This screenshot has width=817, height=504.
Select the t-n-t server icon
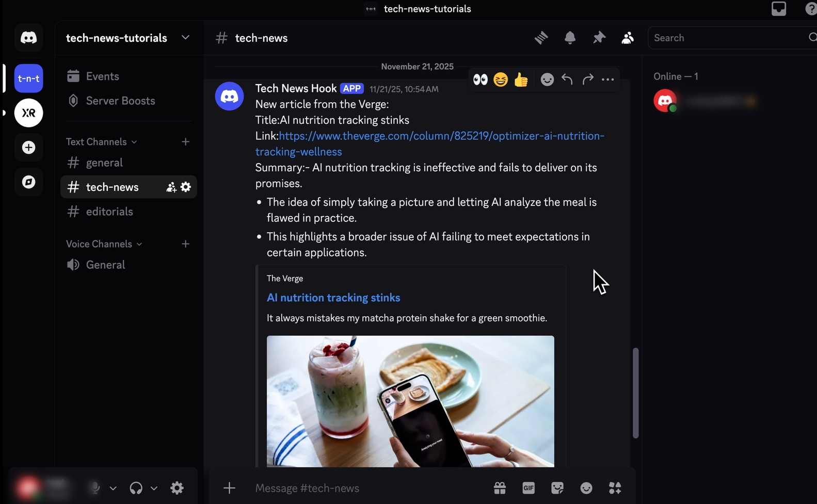point(28,78)
